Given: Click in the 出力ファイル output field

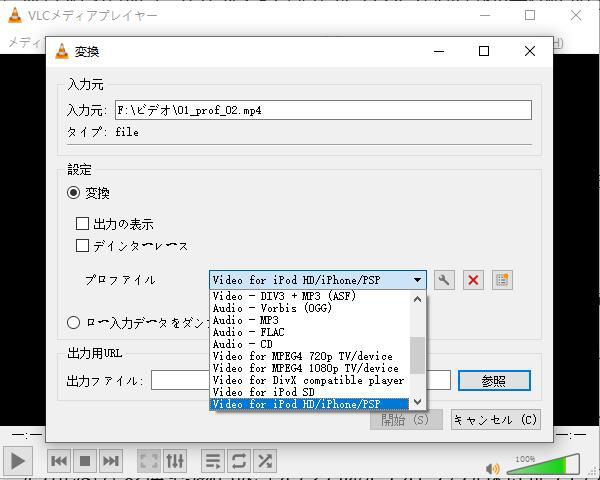Looking at the screenshot, I should (x=301, y=380).
